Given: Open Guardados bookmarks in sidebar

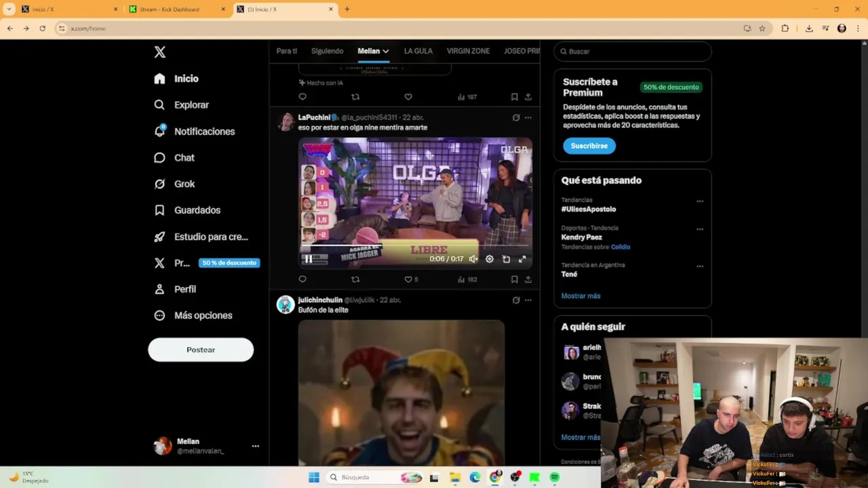Looking at the screenshot, I should pyautogui.click(x=187, y=210).
